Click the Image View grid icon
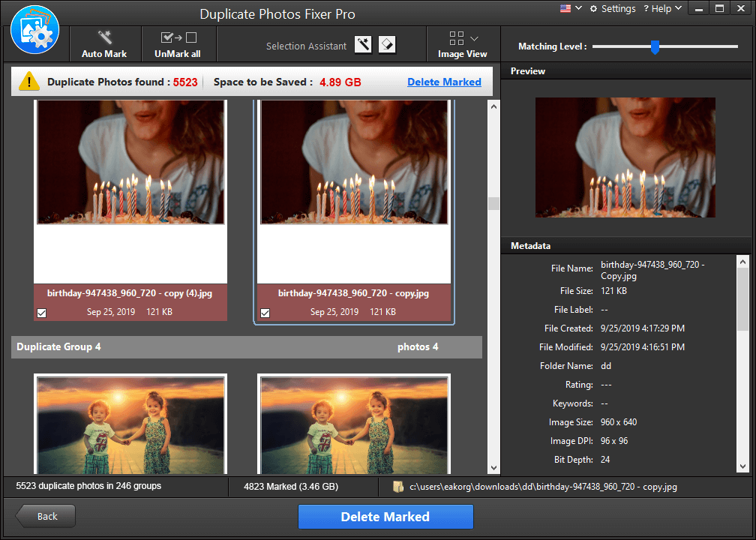756x540 pixels. click(x=456, y=38)
